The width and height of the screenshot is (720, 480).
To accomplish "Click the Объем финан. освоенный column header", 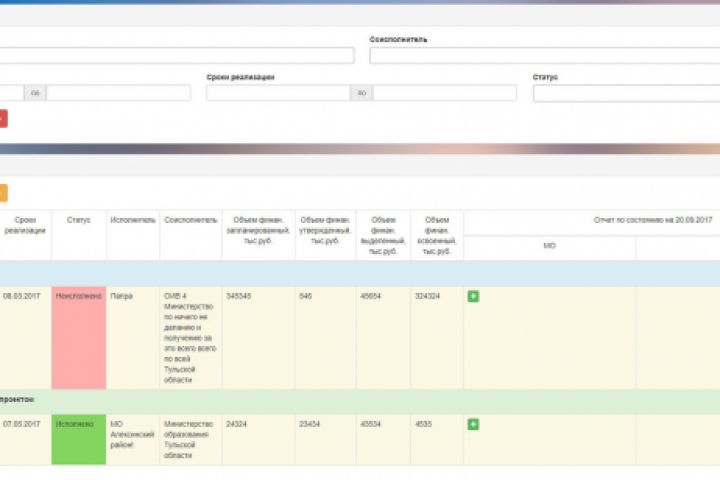I will click(x=437, y=235).
